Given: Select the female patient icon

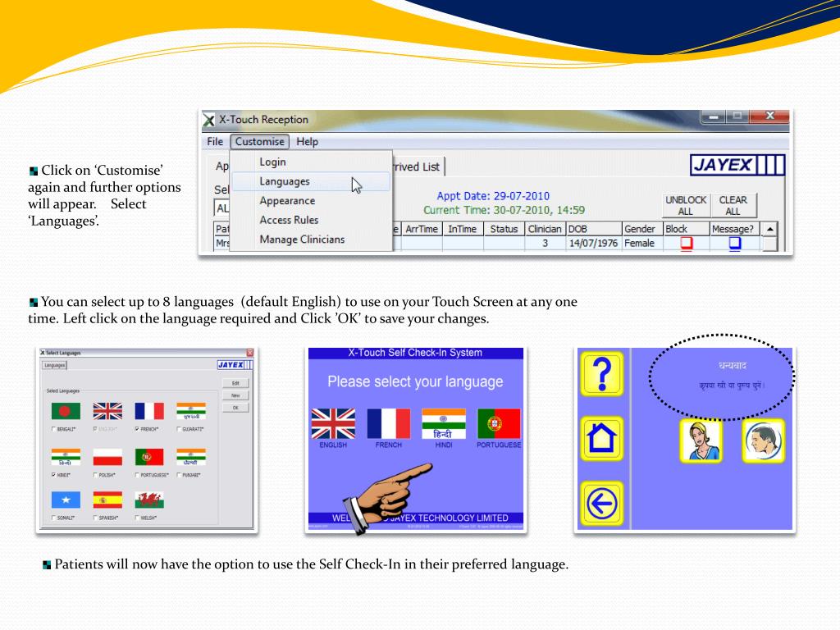Looking at the screenshot, I should (x=701, y=441).
